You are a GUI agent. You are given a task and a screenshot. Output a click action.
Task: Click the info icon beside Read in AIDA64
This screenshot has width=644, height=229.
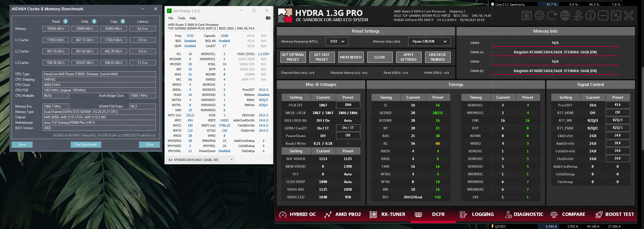click(66, 21)
